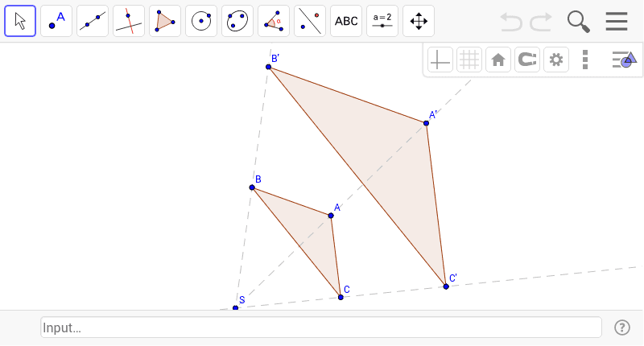Open the main hamburger menu
The width and height of the screenshot is (644, 346).
pos(617,22)
